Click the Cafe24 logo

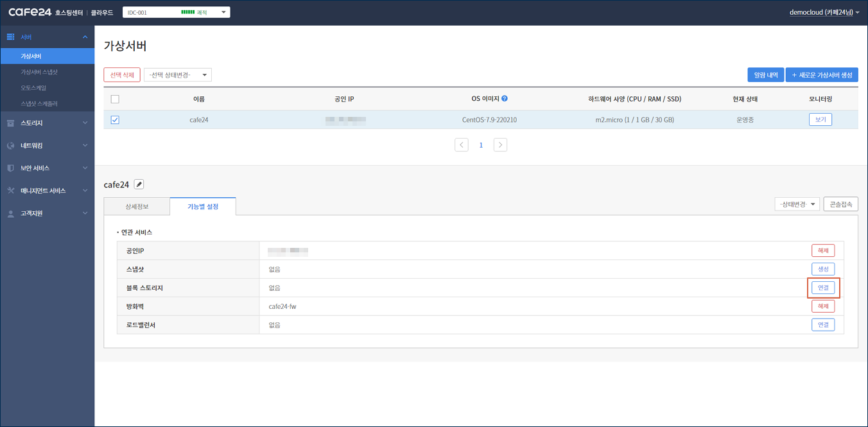point(30,12)
